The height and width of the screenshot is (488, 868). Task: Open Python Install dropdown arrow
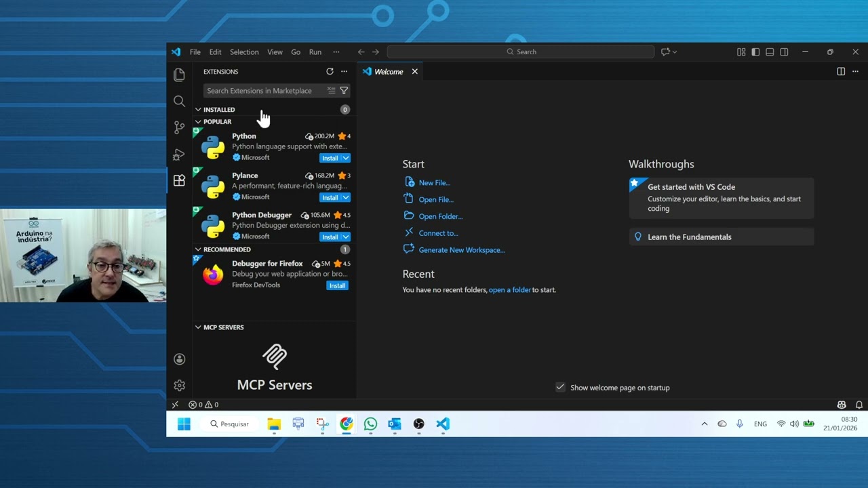click(x=346, y=158)
